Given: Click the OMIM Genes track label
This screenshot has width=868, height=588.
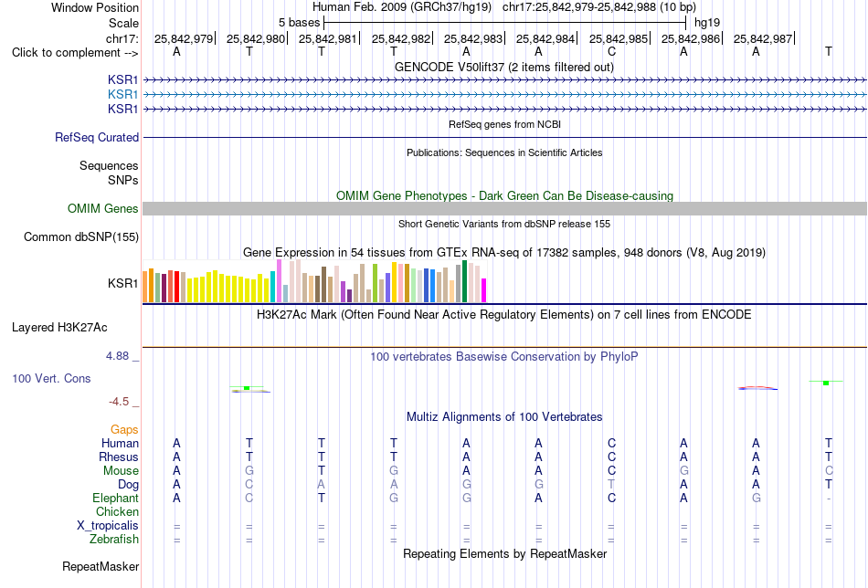Looking at the screenshot, I should (x=103, y=208).
